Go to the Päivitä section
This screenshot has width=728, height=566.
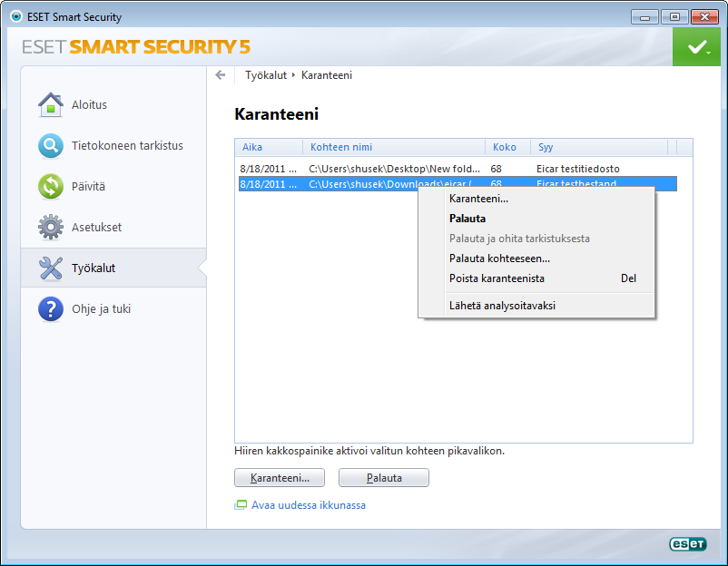(x=88, y=187)
